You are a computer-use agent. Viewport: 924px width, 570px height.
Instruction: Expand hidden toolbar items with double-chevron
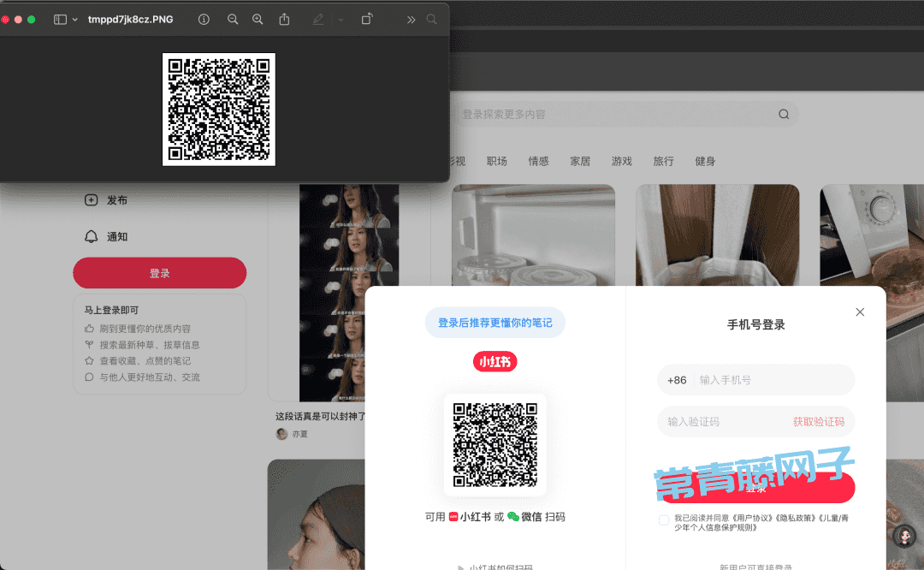[x=411, y=19]
